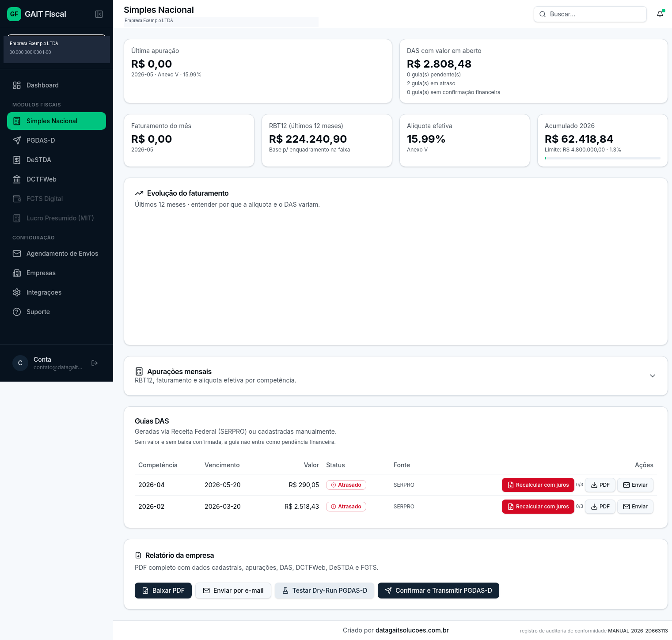
Task: Recalcular com juros for competência 2026-02
Action: tap(538, 507)
